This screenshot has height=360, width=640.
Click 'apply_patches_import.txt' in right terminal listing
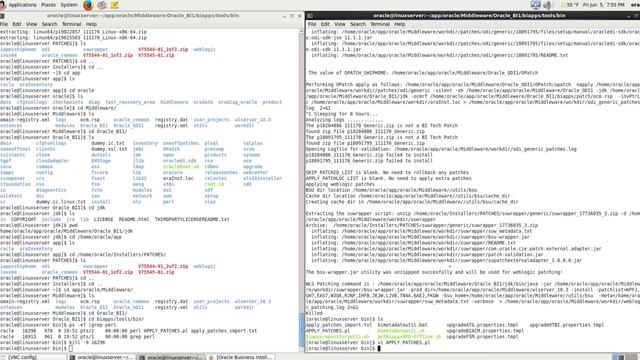click(339, 325)
